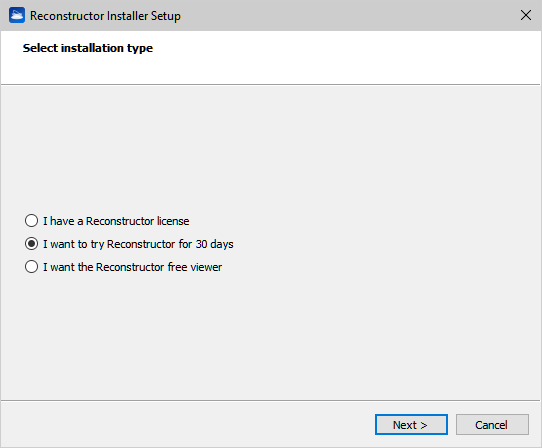Image resolution: width=542 pixels, height=448 pixels.
Task: Click the 'viewer' word in the third option
Action: coord(206,267)
